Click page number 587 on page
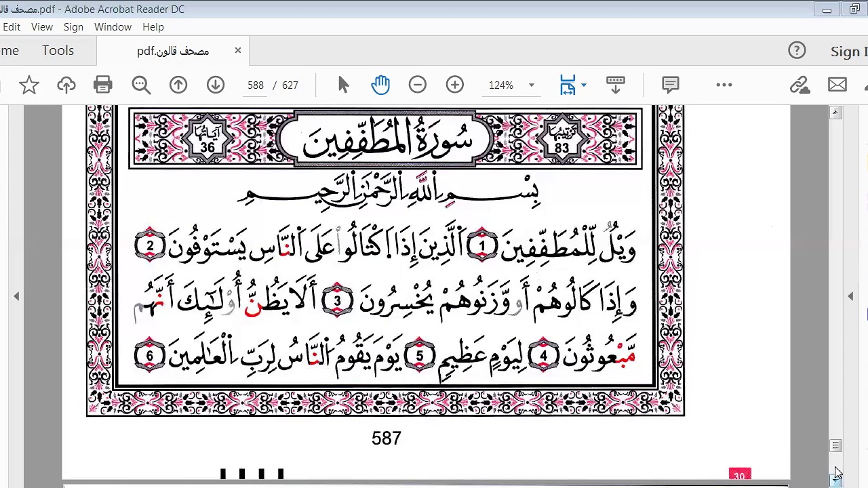Viewport: 868px width, 488px height. (387, 439)
